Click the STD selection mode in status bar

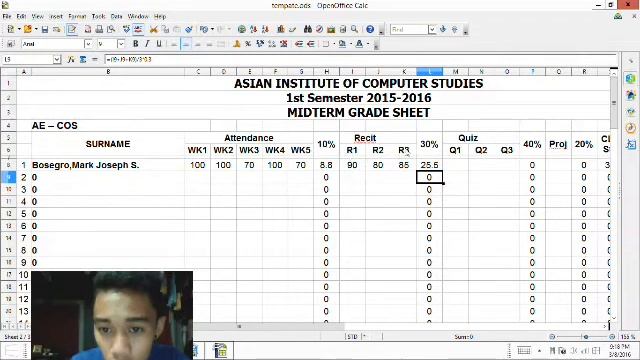[x=353, y=337]
